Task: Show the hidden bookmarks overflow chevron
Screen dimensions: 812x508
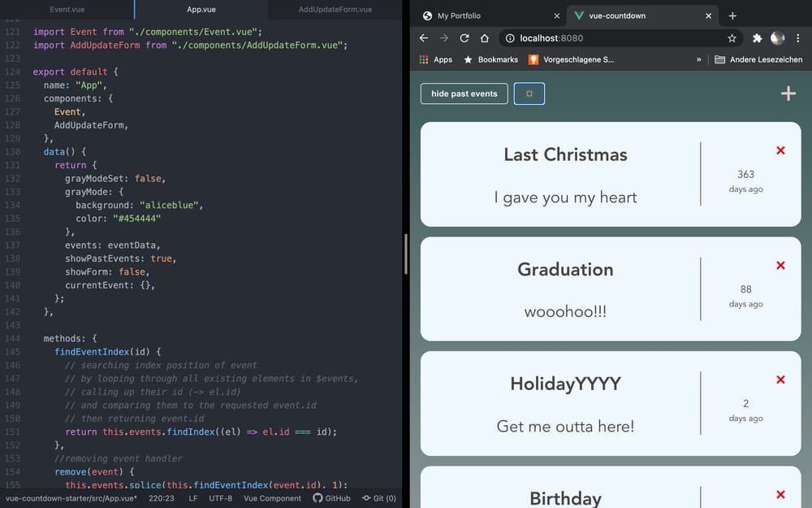Action: point(698,59)
